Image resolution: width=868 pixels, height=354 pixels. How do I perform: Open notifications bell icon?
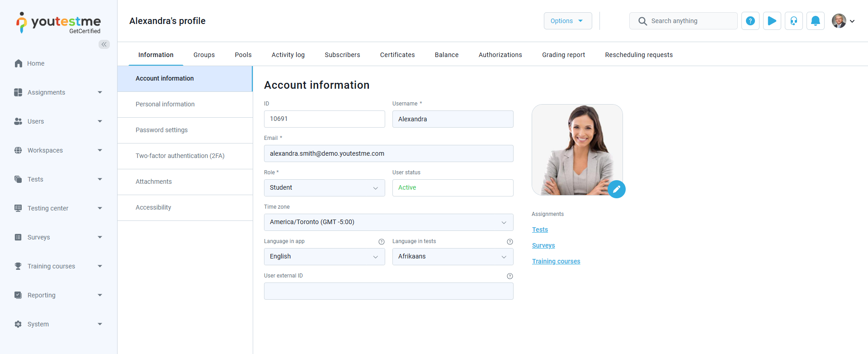(x=816, y=21)
